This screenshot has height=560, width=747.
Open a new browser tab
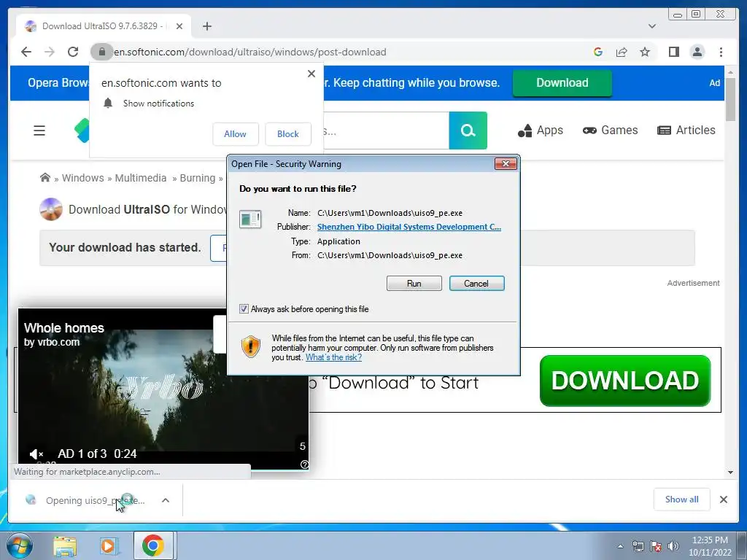206,26
